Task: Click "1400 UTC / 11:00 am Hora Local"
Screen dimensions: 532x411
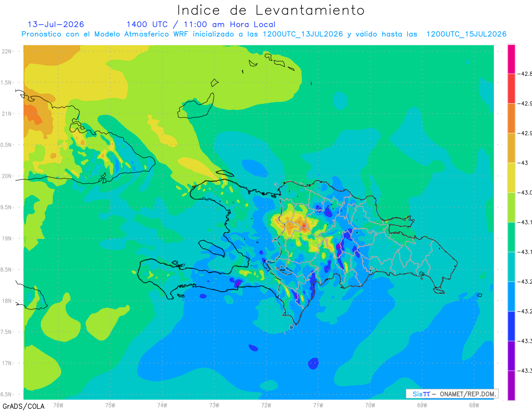Action: click(201, 24)
